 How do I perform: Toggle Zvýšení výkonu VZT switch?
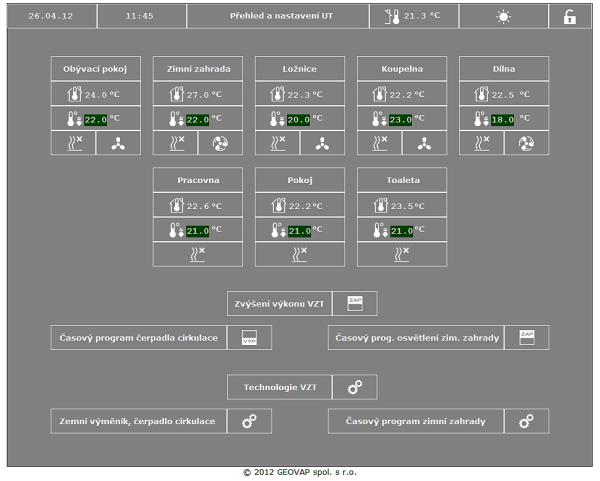pyautogui.click(x=354, y=303)
